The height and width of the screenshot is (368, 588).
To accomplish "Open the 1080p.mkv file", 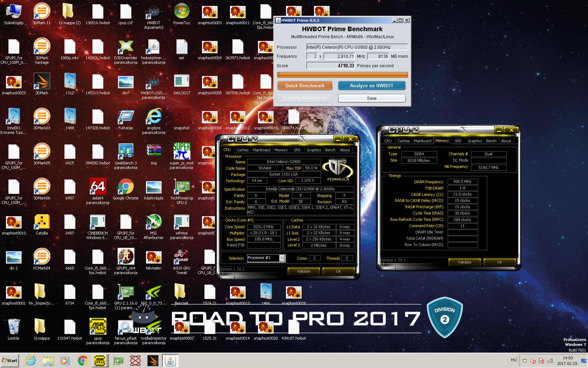I will pyautogui.click(x=70, y=49).
